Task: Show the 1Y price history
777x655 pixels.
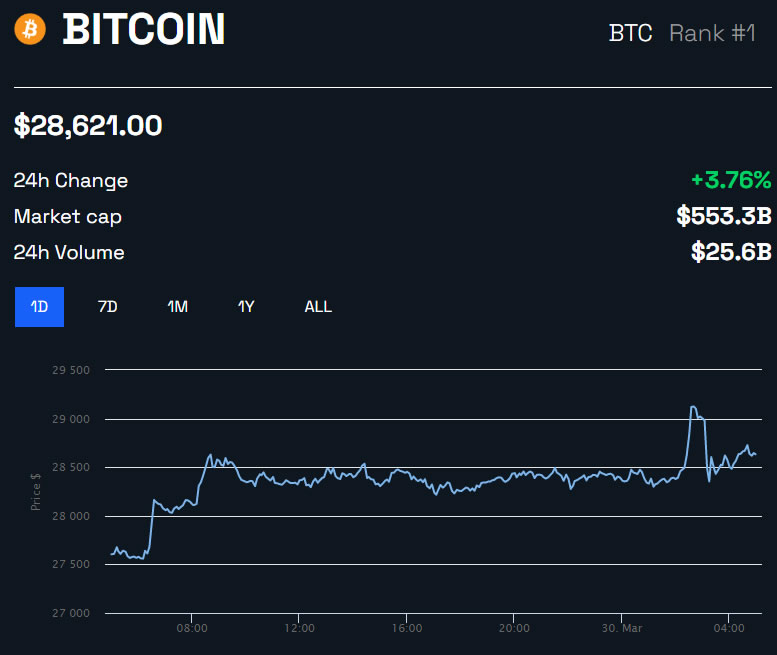Action: click(246, 307)
